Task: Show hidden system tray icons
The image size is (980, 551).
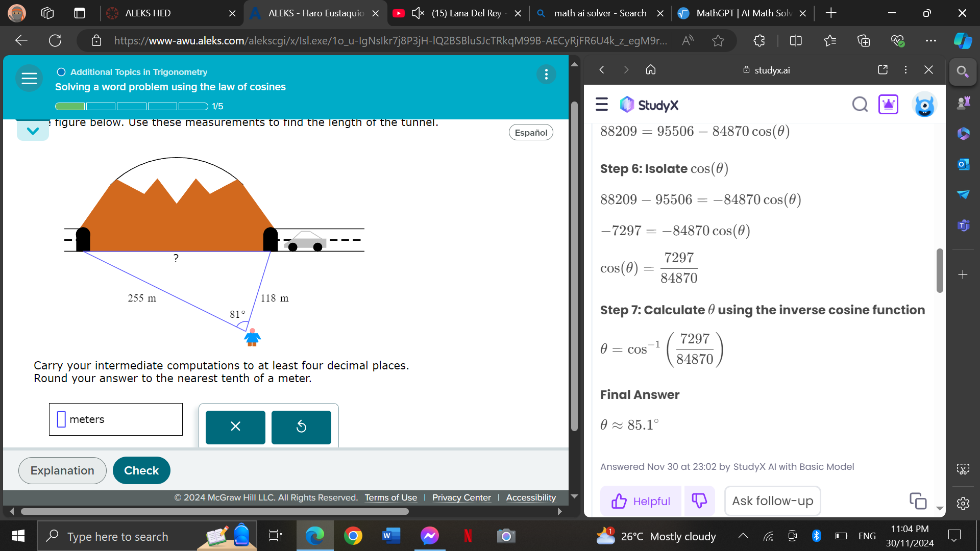Action: click(743, 536)
